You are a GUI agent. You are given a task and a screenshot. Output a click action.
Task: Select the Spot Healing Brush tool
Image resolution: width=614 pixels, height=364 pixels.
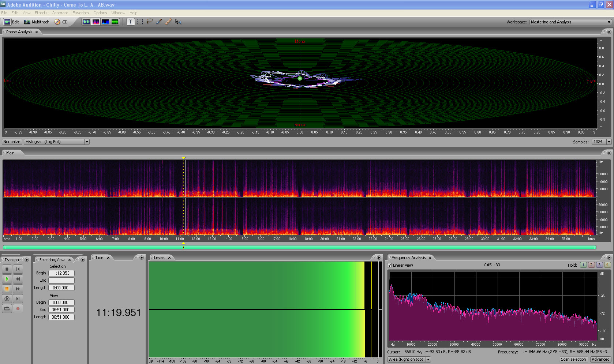(168, 22)
